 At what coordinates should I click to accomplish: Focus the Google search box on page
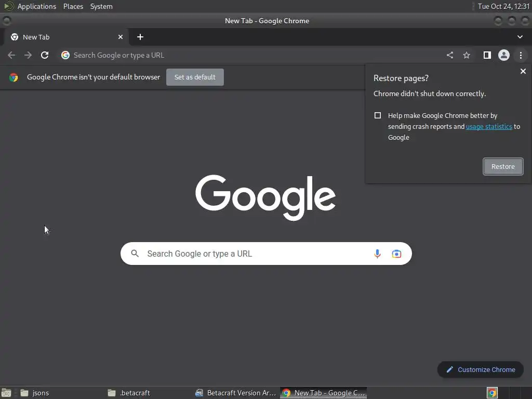[266, 254]
